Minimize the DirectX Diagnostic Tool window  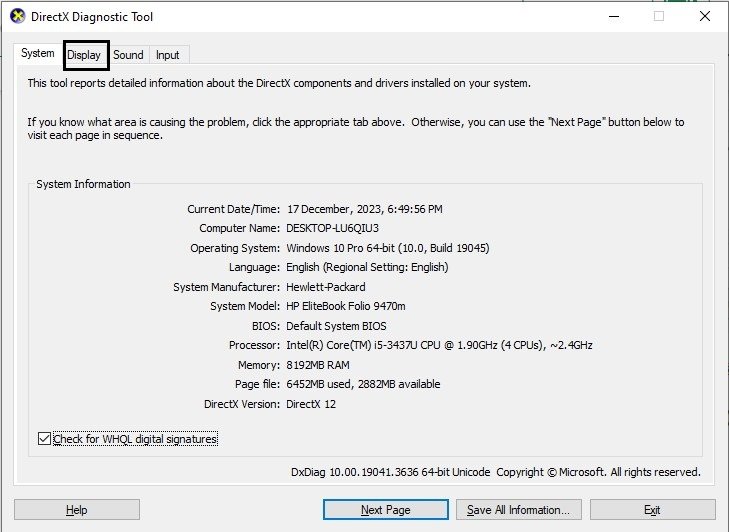click(614, 17)
